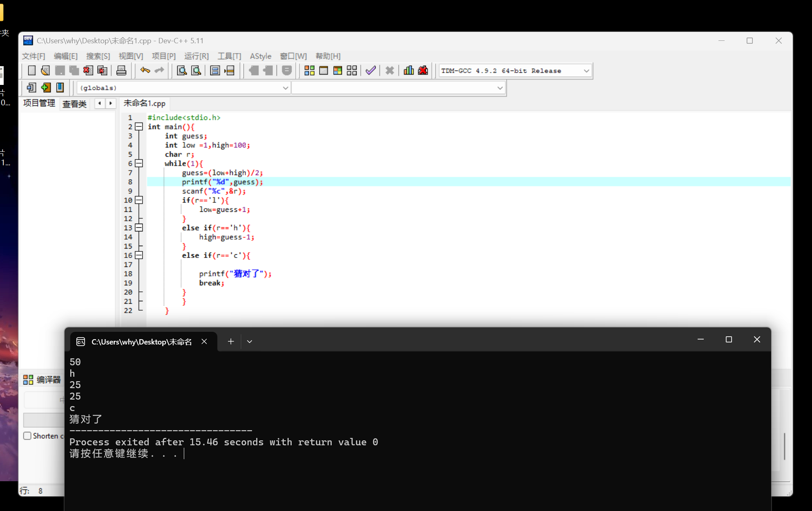The image size is (812, 511).
Task: Open a new terminal tab with plus button
Action: pos(231,342)
